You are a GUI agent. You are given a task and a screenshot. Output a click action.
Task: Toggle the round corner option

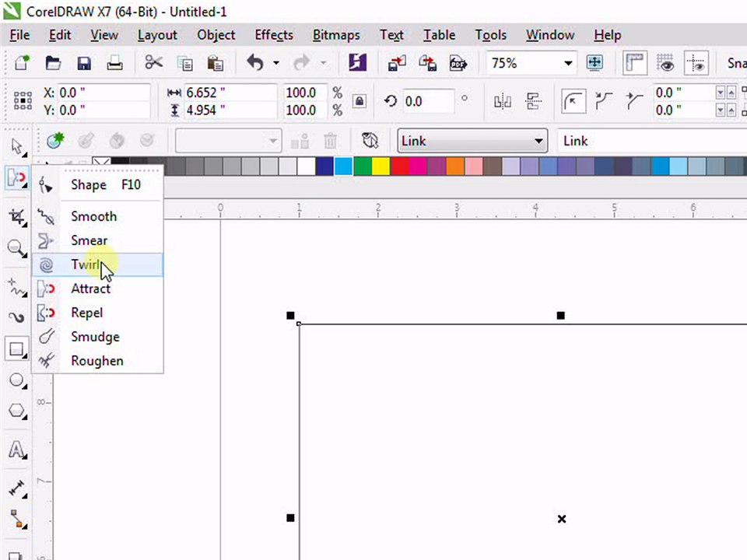[573, 101]
